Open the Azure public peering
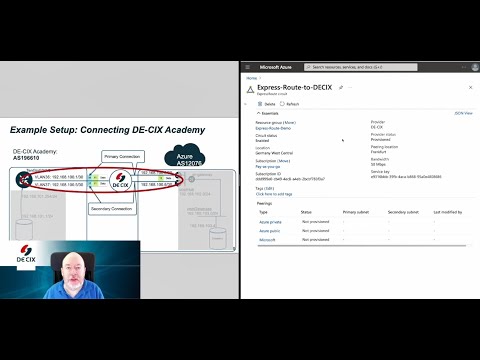Screen dimensions: 480x360 click(x=270, y=231)
